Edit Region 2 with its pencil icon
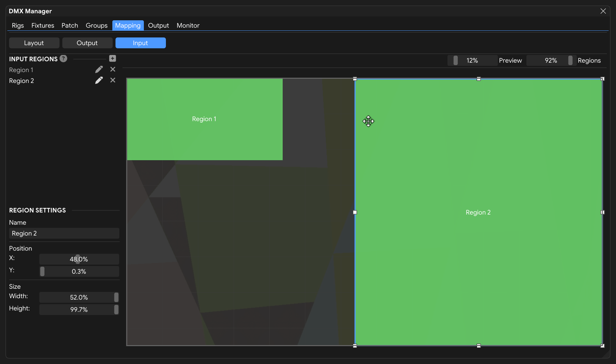This screenshot has width=616, height=364. [x=99, y=80]
